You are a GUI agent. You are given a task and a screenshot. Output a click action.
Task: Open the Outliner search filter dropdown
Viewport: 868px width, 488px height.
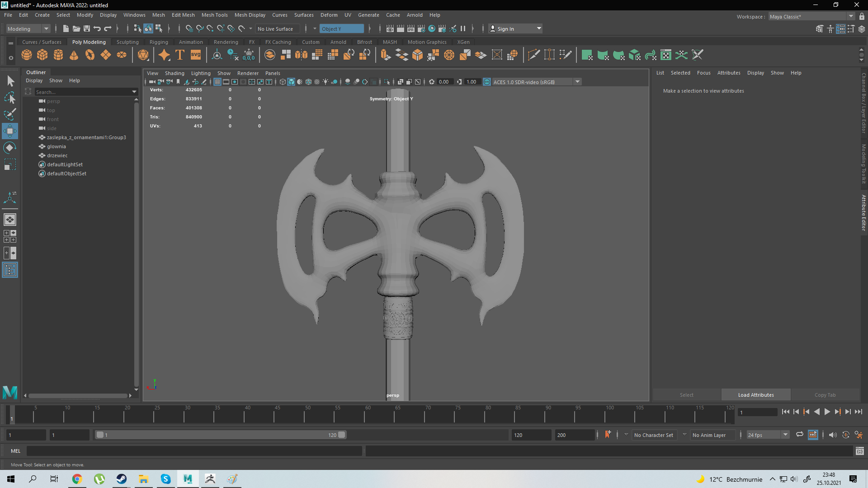click(x=134, y=92)
